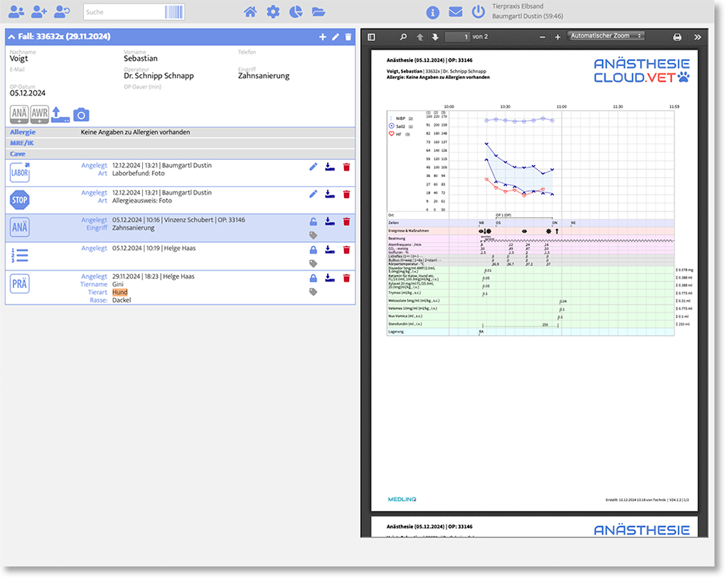Screen dimensions: 728x580
Task: Open the Automatischer Zoom dropdown
Action: [x=606, y=36]
